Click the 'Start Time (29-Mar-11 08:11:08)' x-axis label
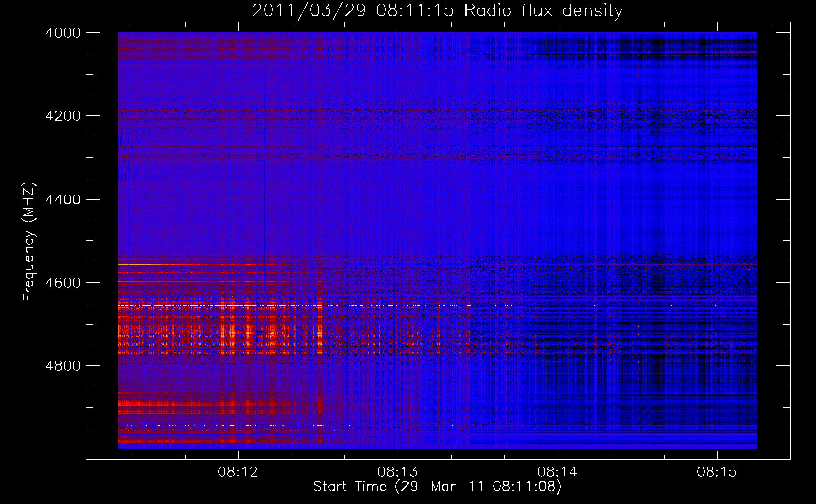Viewport: 816px width, 504px height. coord(437,487)
